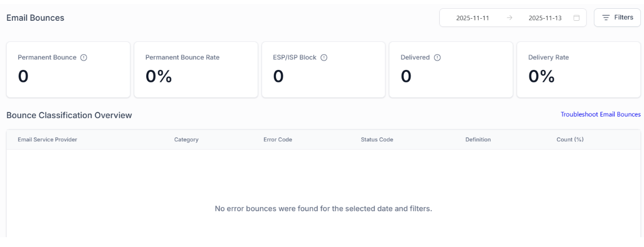Click the info icon beside Delivered
This screenshot has height=247, width=644.
(437, 57)
